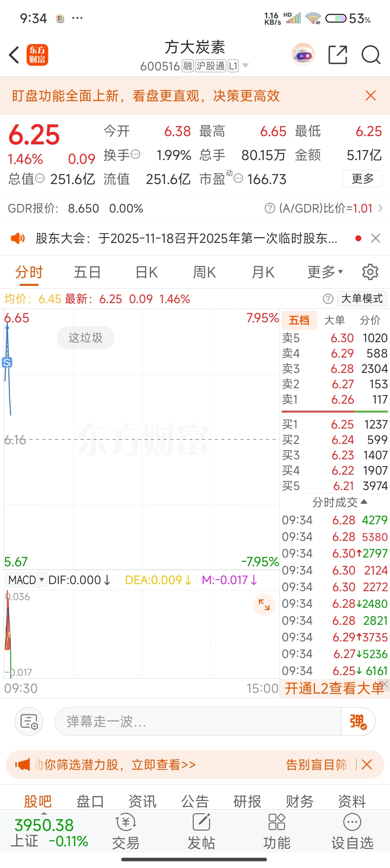Tap question mark beside 大单模式
Screen dimensions: 390x868
(328, 299)
